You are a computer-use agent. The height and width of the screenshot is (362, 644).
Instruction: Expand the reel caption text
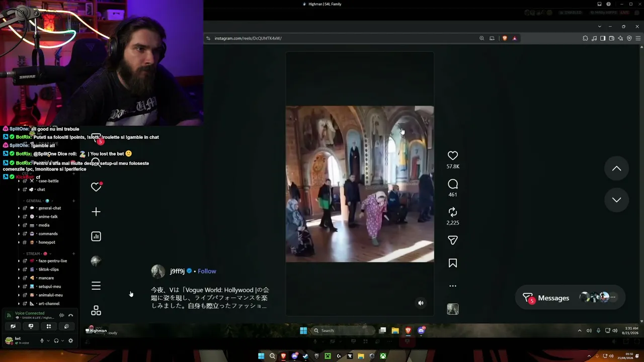click(210, 298)
